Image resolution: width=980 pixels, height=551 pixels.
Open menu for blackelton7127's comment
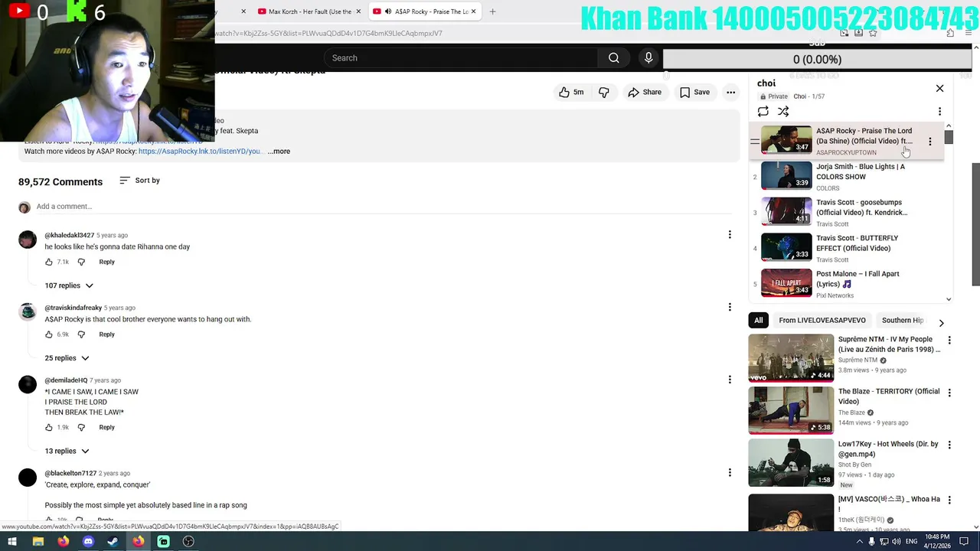(x=729, y=473)
